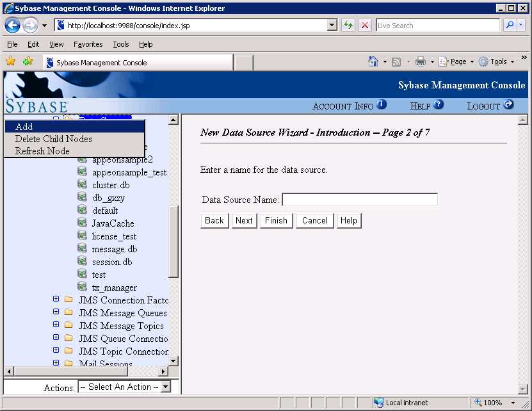Click the db_gxzy database icon
The height and width of the screenshot is (411, 532).
[x=82, y=197]
